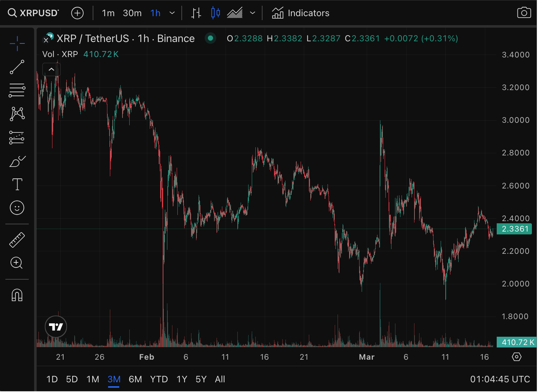Select the 30m interval
Viewport: 538px width, 392px height.
pos(132,13)
